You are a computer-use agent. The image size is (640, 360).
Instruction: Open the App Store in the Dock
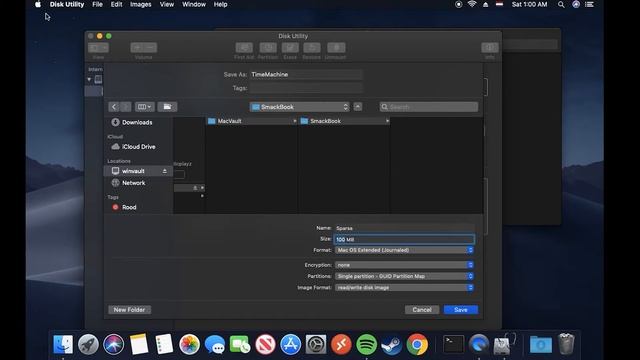[x=291, y=344]
